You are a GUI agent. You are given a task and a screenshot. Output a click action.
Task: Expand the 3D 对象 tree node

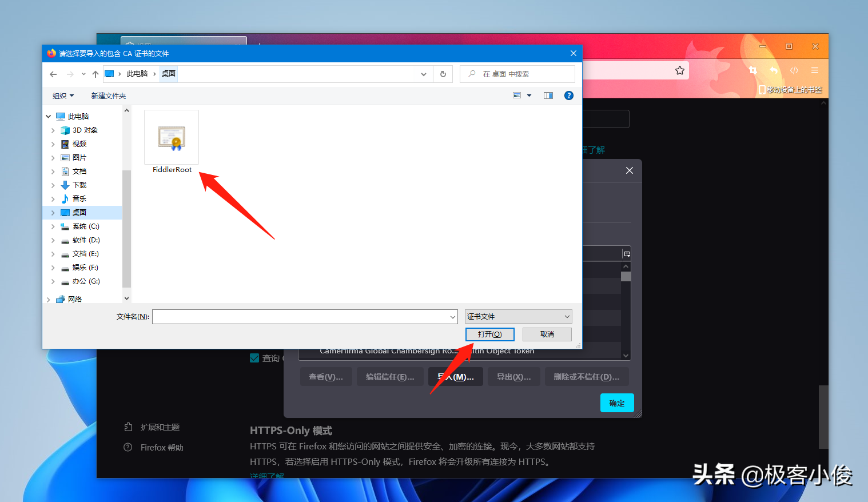(x=53, y=130)
